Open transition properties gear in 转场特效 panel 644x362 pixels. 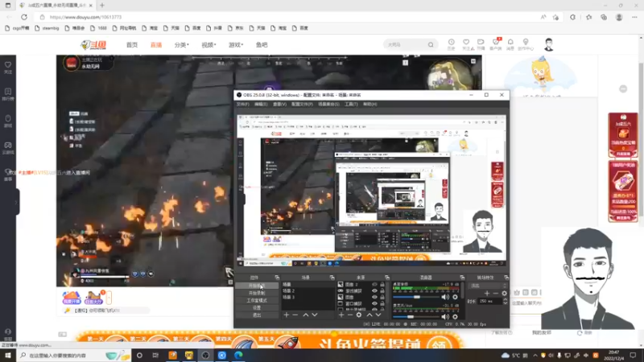(505, 293)
